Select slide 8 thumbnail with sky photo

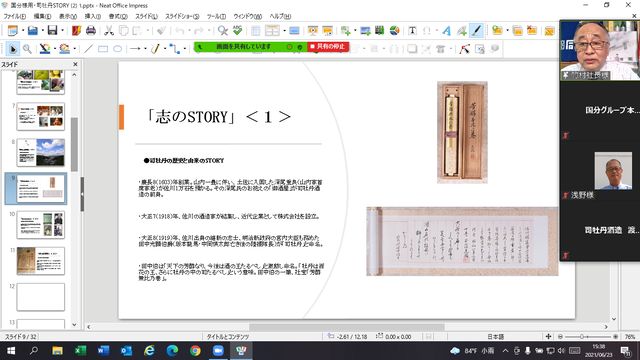(x=40, y=153)
